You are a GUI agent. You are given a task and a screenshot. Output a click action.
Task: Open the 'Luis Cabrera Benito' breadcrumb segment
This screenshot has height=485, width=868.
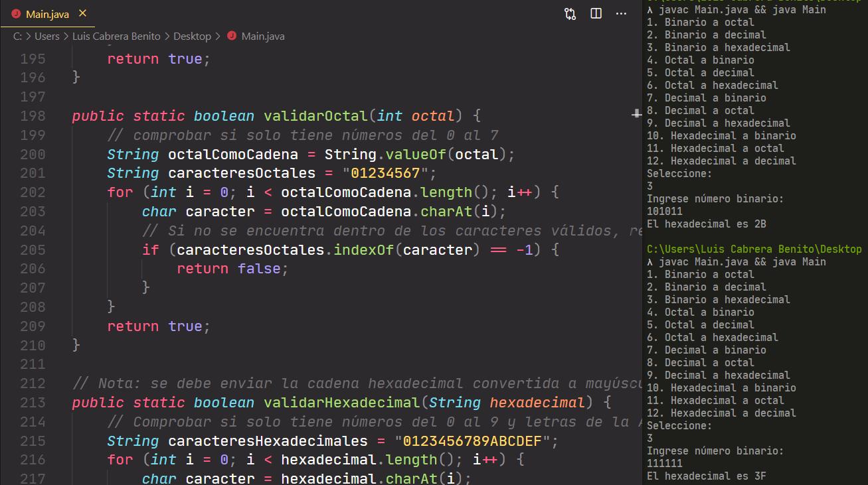coord(116,36)
